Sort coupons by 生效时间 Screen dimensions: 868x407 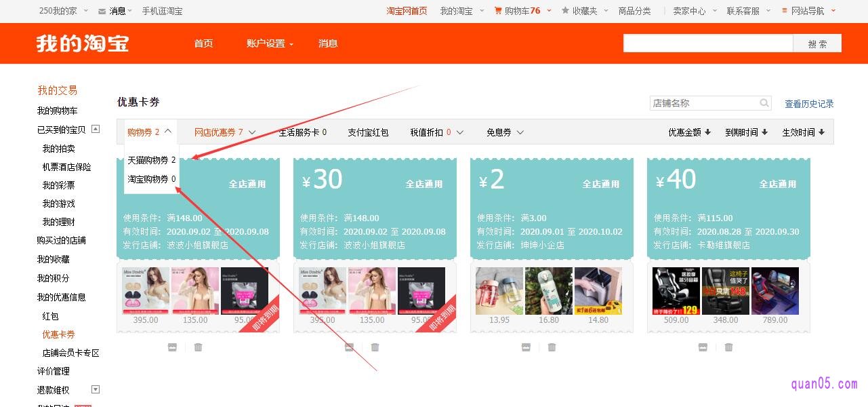click(803, 132)
